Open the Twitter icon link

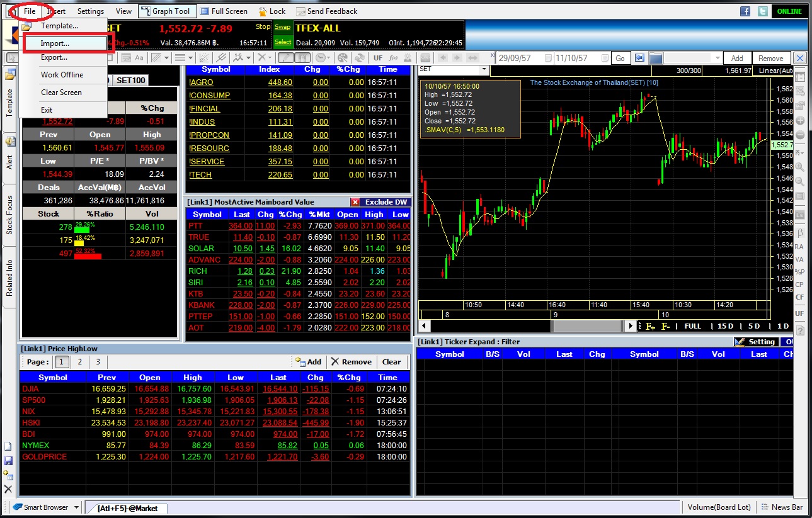pos(762,11)
